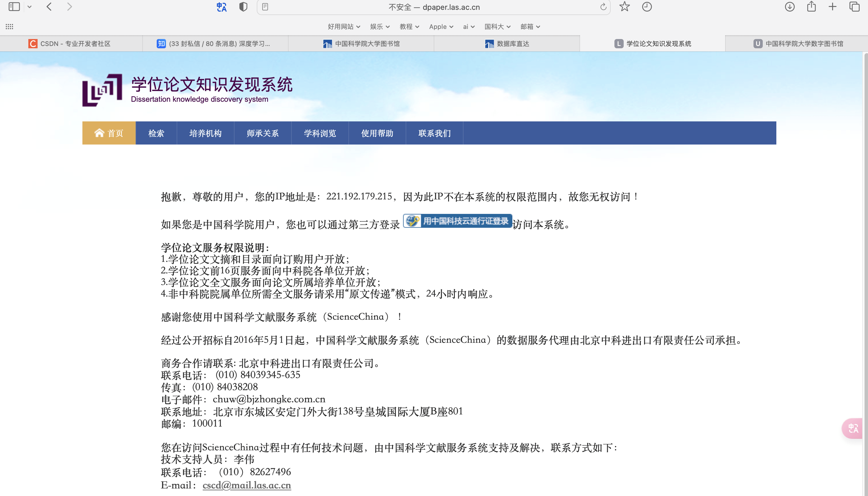
Task: Switch to the 深度学习 Zhihu tab
Action: click(215, 44)
